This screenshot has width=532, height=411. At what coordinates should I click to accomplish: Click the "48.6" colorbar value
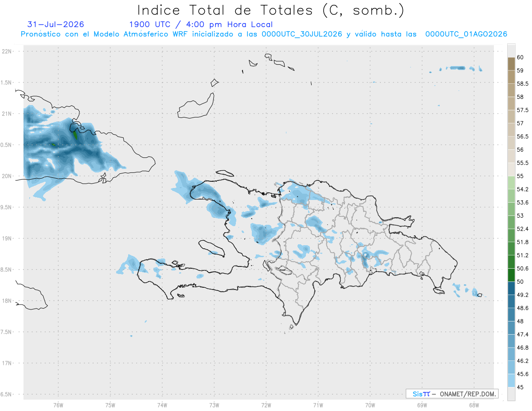tap(522, 308)
